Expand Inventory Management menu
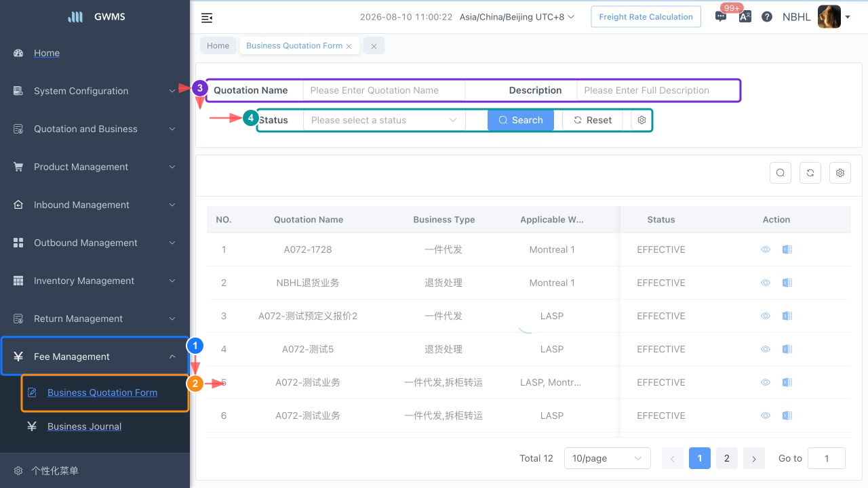Screen dimensions: 868x488 point(95,281)
